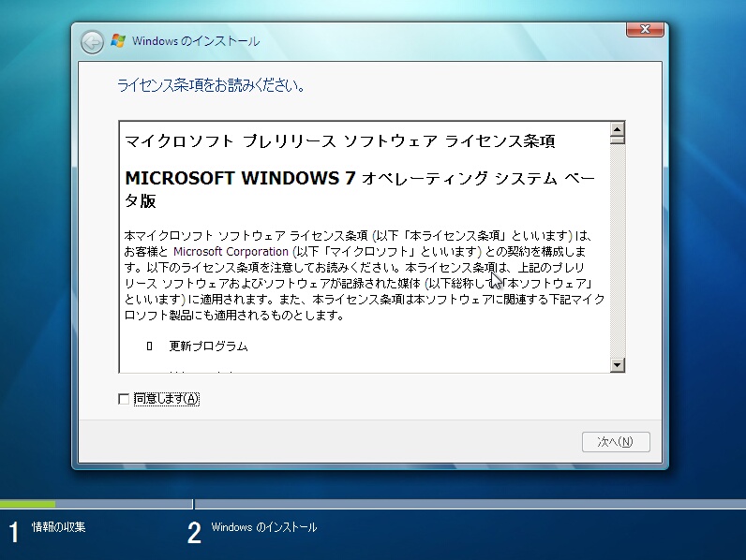Click the ライセンス条項をお読みください heading
Image resolution: width=746 pixels, height=560 pixels.
(211, 85)
